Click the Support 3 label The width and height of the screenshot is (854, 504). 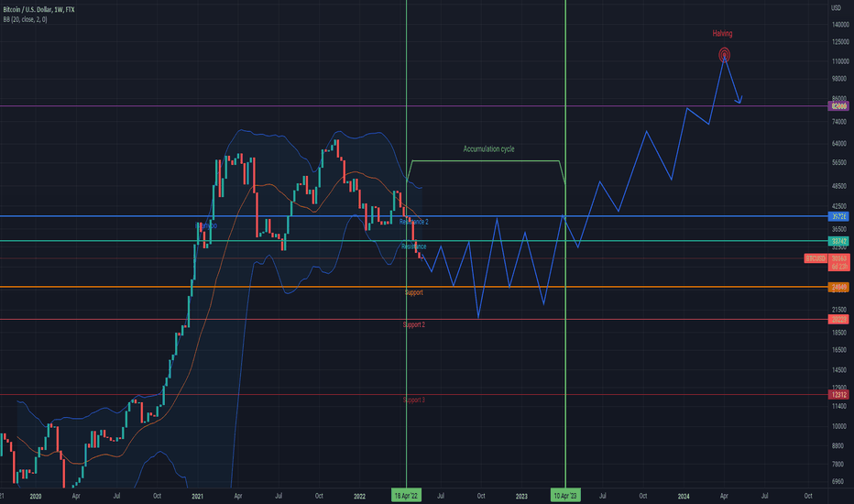point(414,400)
